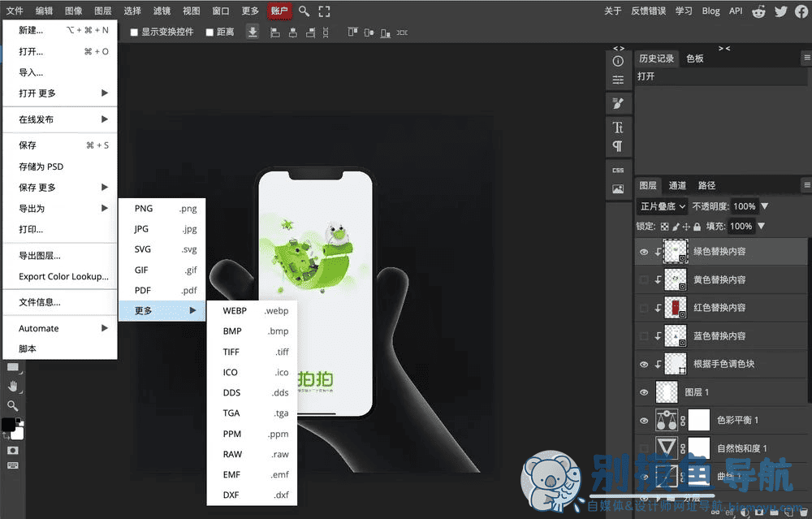812x519 pixels.
Task: Click the download arrow icon in options bar
Action: click(253, 32)
